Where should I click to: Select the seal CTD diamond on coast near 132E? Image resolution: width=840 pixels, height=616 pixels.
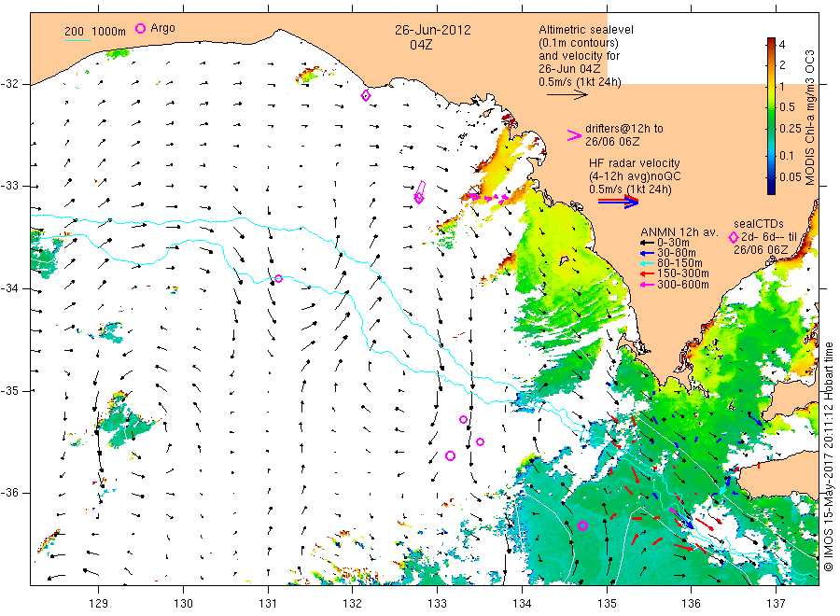[366, 96]
